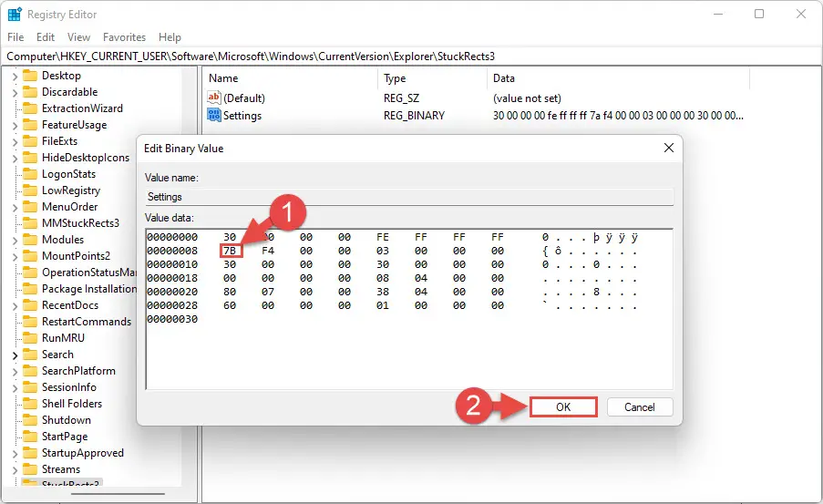The width and height of the screenshot is (823, 504).
Task: Open the Favorites menu
Action: [x=124, y=37]
